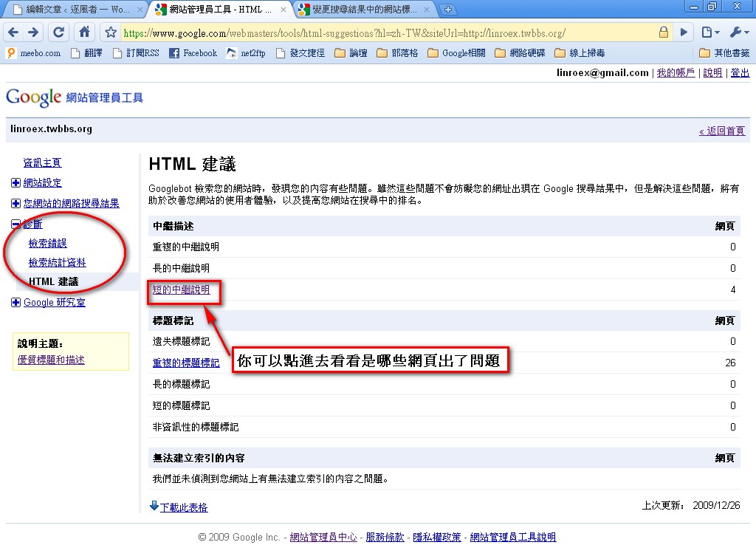Click the 重複的中繼說明 row text
The width and height of the screenshot is (756, 545).
[186, 247]
